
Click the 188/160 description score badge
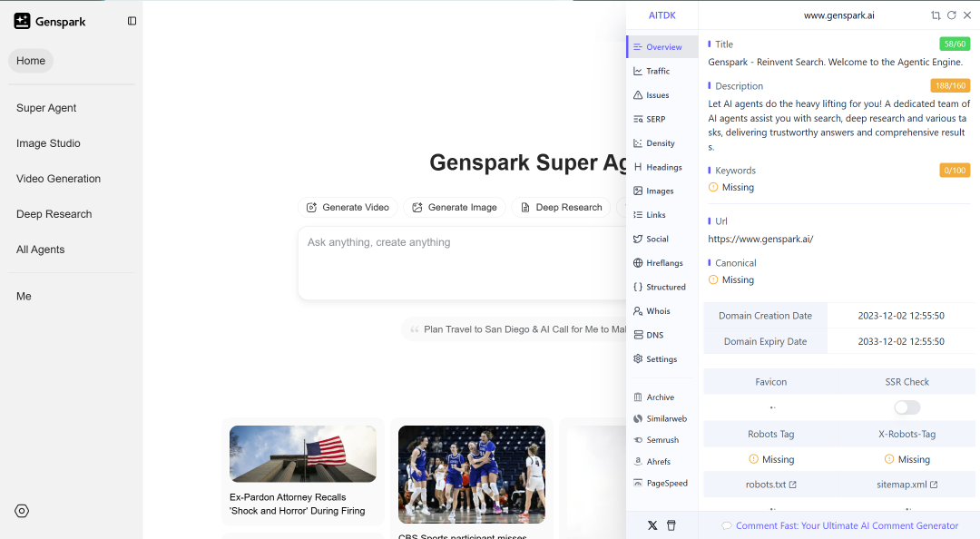(950, 85)
